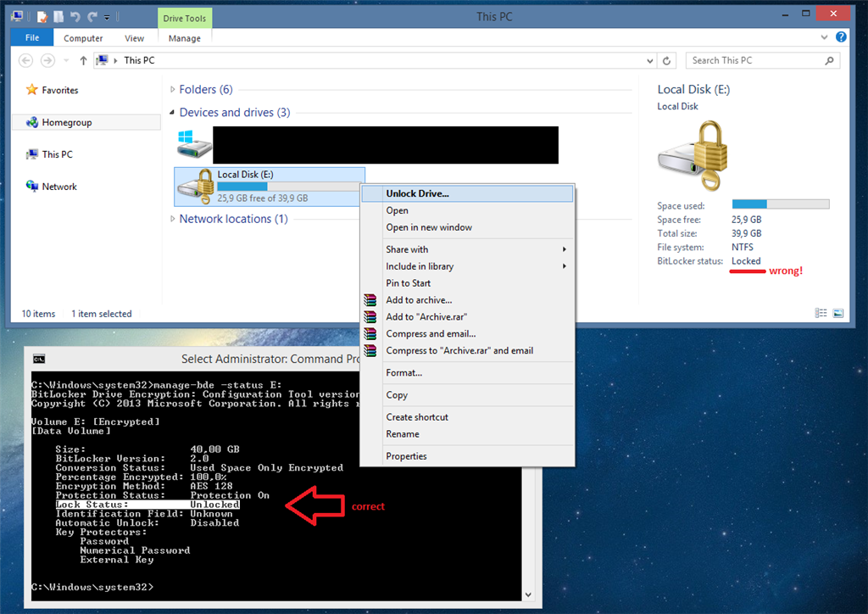Click the Space used bar in details pane
The width and height of the screenshot is (868, 614).
tap(781, 204)
